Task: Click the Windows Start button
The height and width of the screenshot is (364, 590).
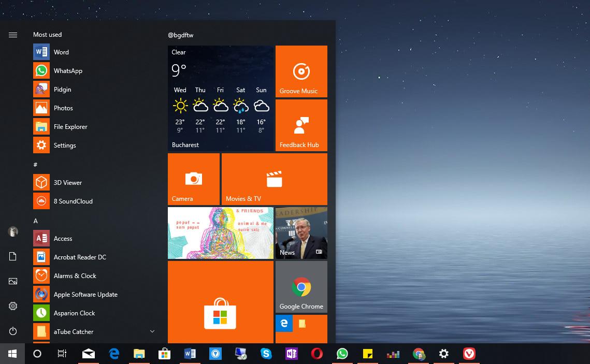Action: pyautogui.click(x=12, y=354)
